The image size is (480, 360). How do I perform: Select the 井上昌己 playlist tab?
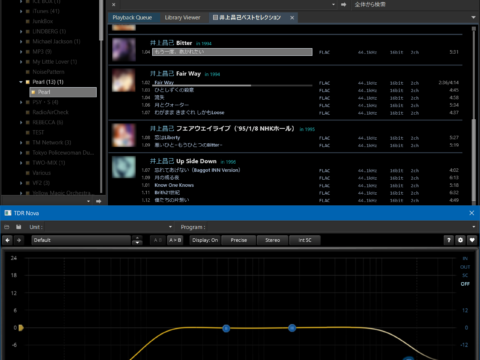(247, 17)
